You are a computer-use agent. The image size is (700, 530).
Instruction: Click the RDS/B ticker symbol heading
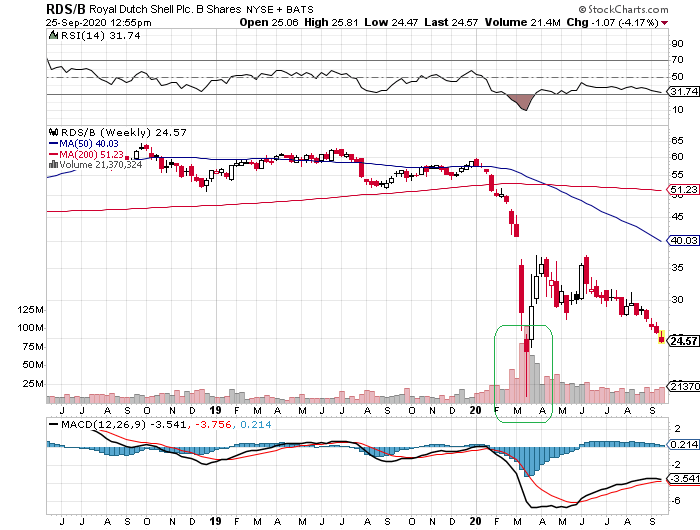click(x=66, y=9)
